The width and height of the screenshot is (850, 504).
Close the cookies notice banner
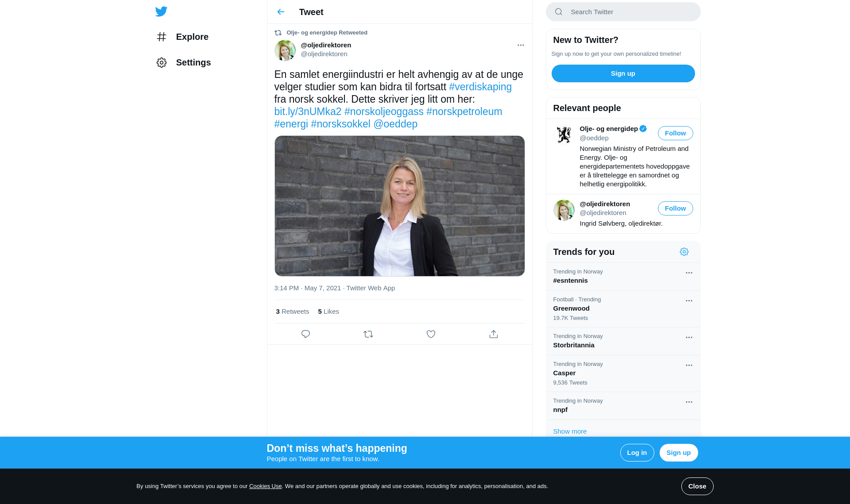point(697,486)
